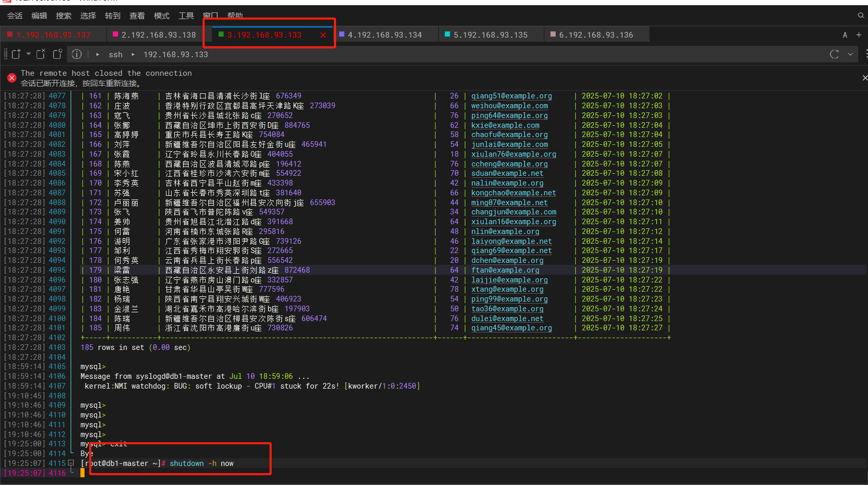The image size is (868, 485).
Task: Open email link xiulan76@example.org
Action: point(513,154)
